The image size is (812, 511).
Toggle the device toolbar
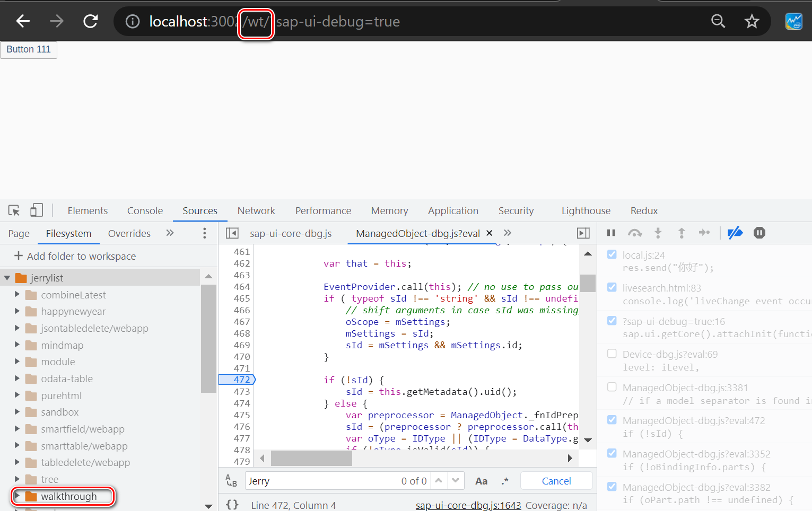(x=37, y=210)
